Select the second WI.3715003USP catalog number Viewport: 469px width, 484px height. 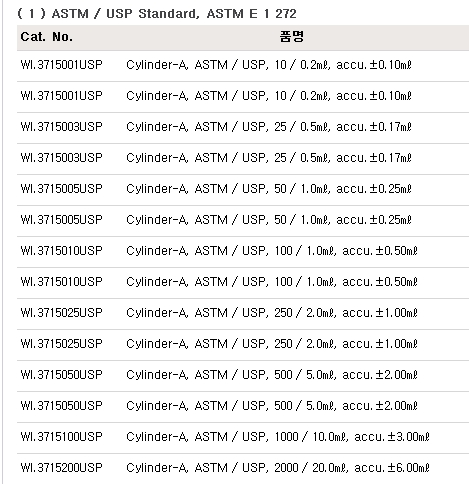(x=61, y=158)
